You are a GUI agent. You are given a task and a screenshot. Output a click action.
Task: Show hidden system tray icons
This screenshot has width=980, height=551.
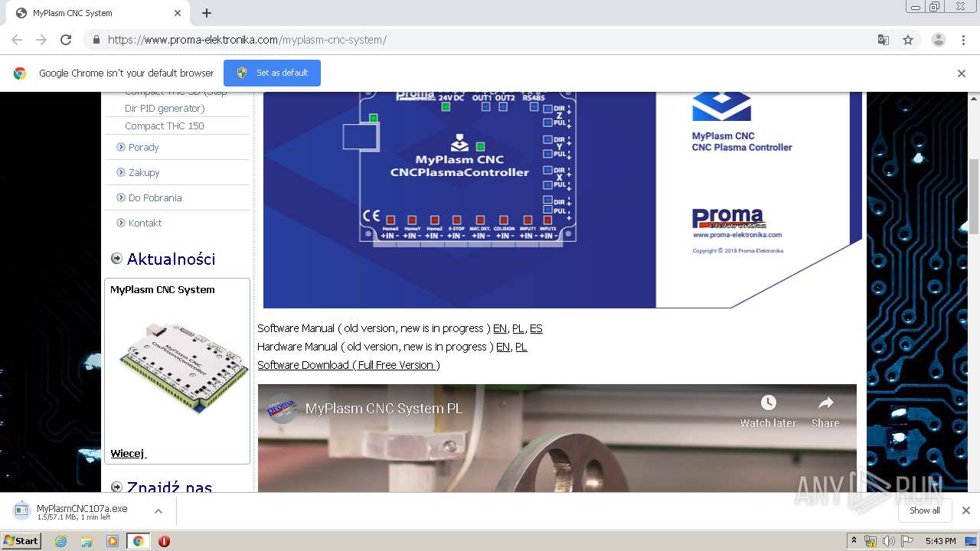click(x=854, y=541)
